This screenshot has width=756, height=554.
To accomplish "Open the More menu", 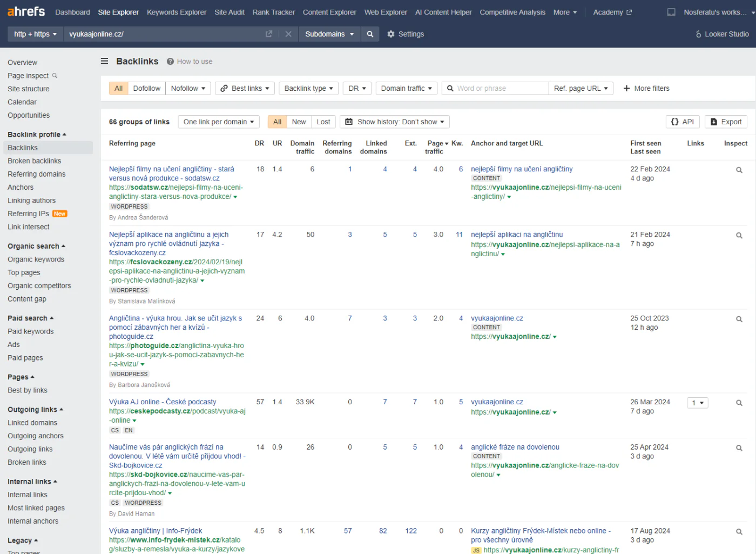I will tap(565, 12).
